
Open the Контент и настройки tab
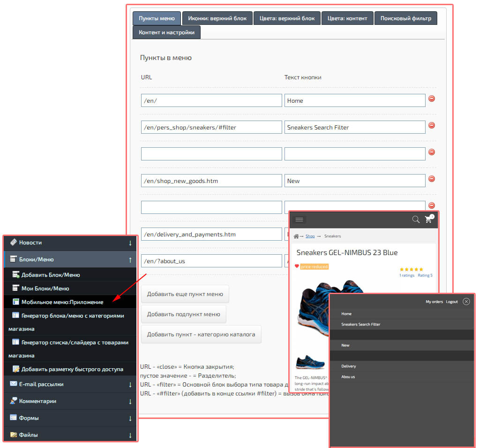coord(166,32)
